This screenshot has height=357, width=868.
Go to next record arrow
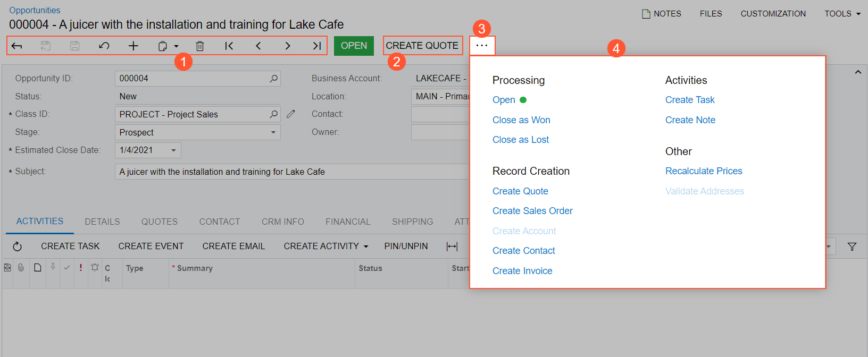(x=288, y=46)
